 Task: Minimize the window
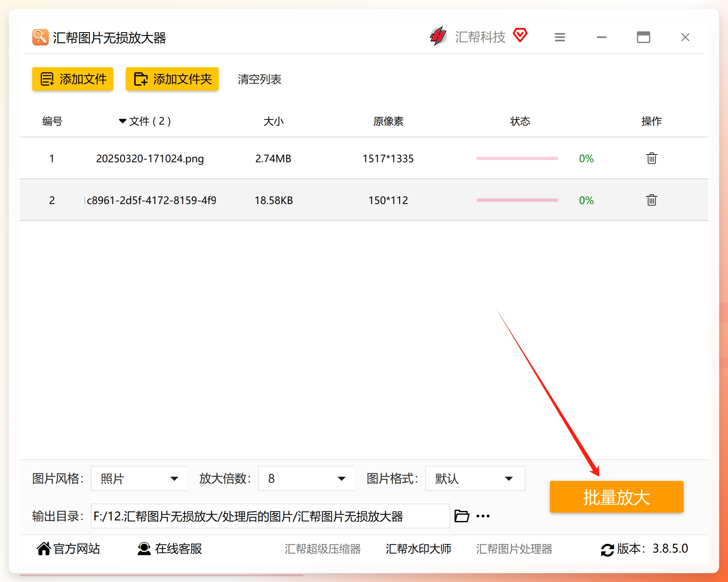point(602,38)
